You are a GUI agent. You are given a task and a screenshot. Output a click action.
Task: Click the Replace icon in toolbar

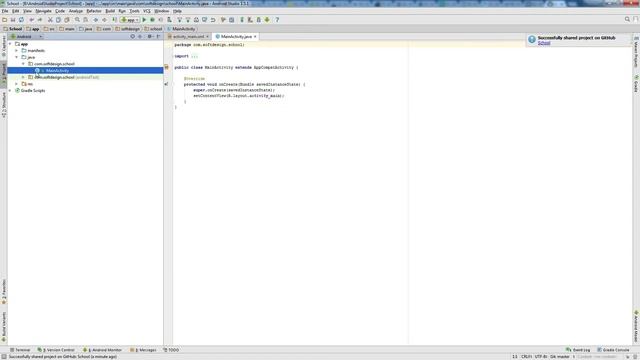[86, 20]
